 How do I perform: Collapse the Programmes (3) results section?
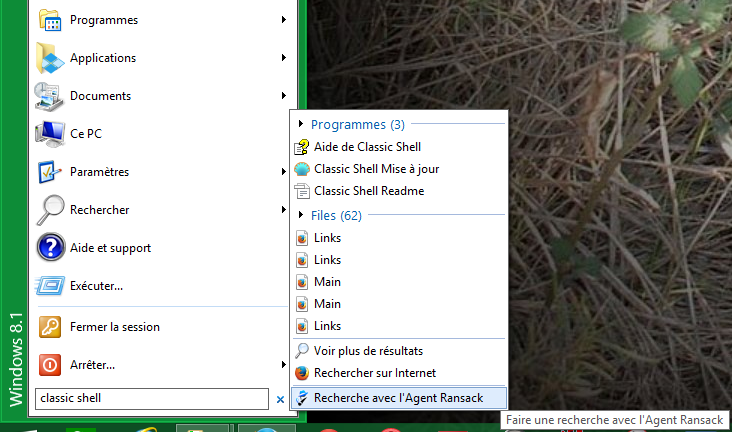point(302,125)
